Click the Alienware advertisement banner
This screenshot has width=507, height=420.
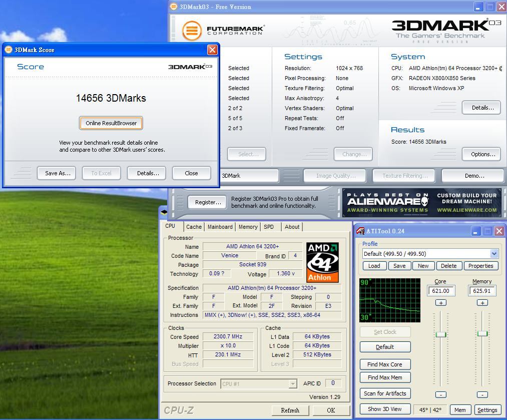click(421, 203)
